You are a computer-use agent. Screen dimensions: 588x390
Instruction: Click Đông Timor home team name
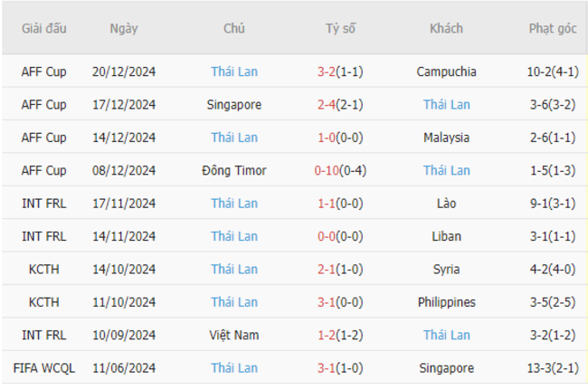click(x=234, y=170)
